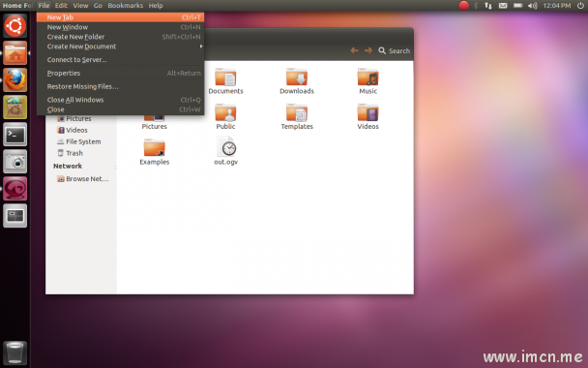The width and height of the screenshot is (588, 368).
Task: Select Pictures in the sidebar
Action: pyautogui.click(x=74, y=119)
